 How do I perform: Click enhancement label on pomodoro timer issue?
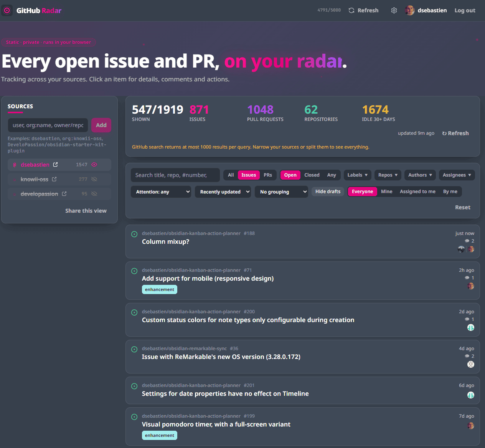pos(160,435)
